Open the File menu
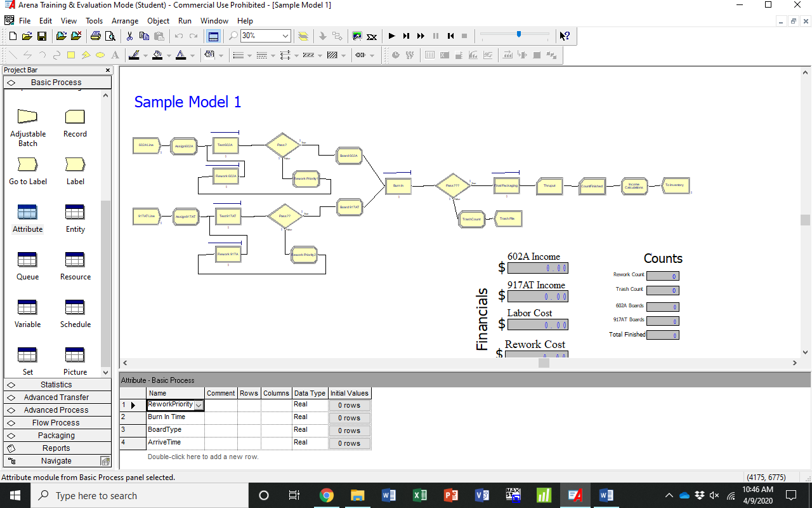This screenshot has height=508, width=812. pyautogui.click(x=25, y=21)
